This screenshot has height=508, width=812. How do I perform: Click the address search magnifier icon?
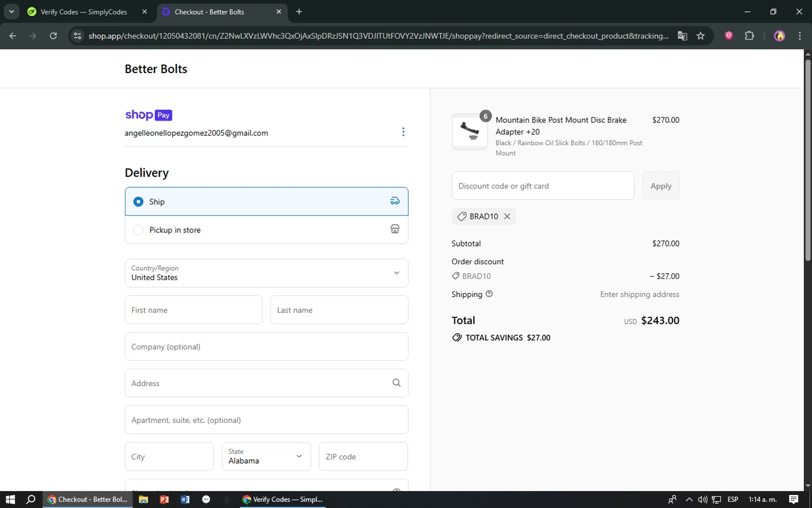pos(396,383)
